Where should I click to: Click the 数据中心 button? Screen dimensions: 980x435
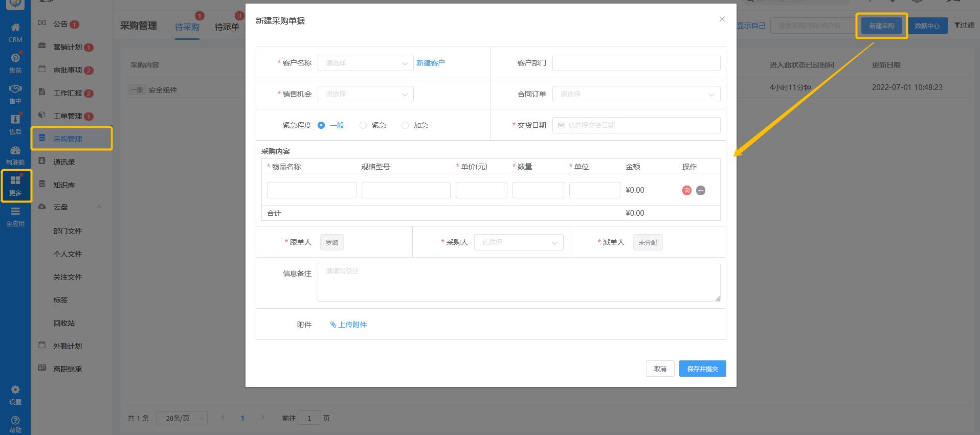[927, 26]
